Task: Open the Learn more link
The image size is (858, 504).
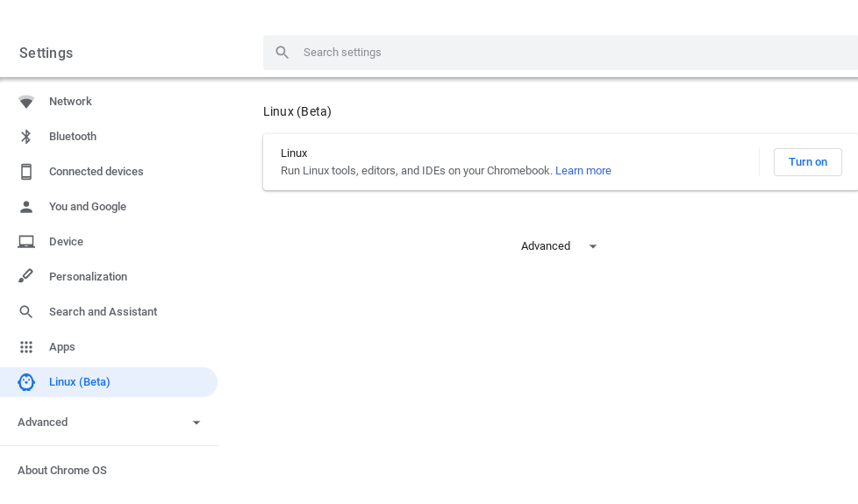Action: click(x=583, y=171)
